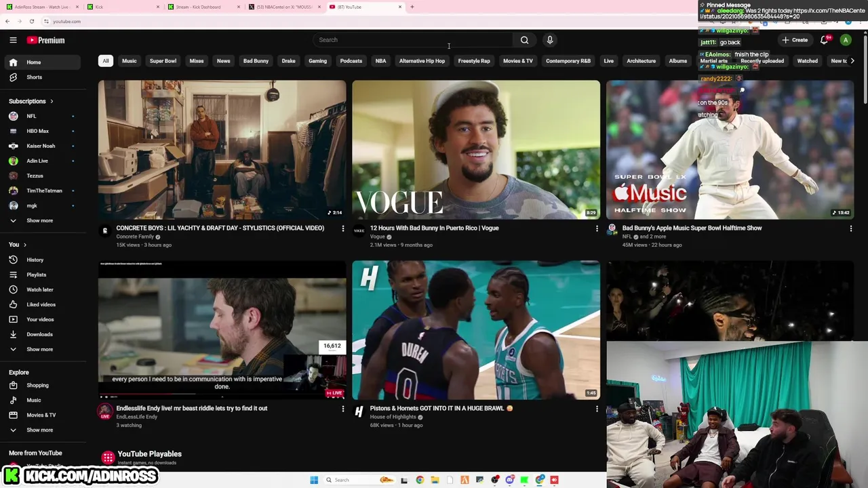Click the Create button
This screenshot has height=488, width=868.
click(795, 40)
